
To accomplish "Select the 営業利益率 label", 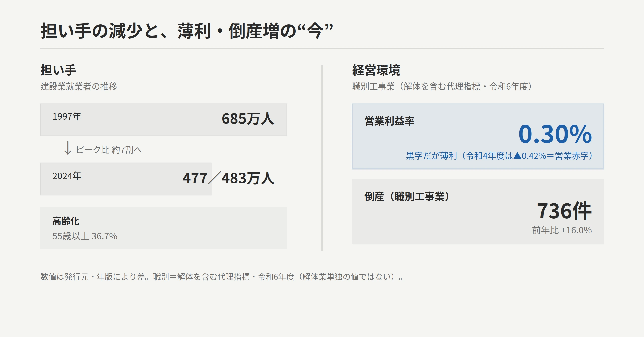I will [389, 121].
